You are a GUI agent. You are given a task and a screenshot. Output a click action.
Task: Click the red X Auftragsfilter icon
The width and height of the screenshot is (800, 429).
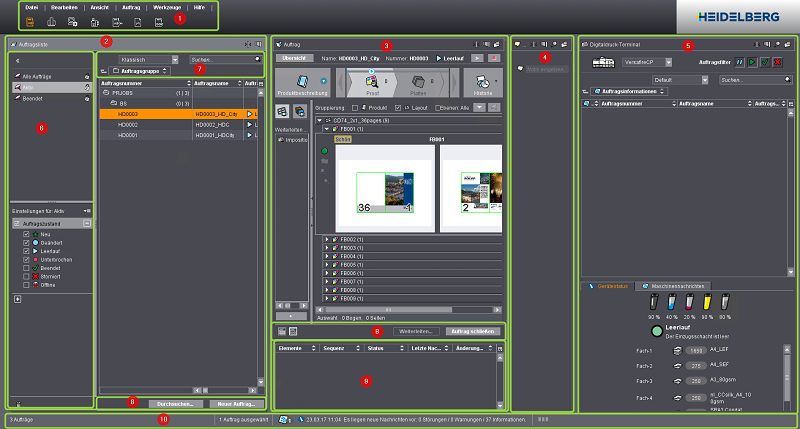777,61
